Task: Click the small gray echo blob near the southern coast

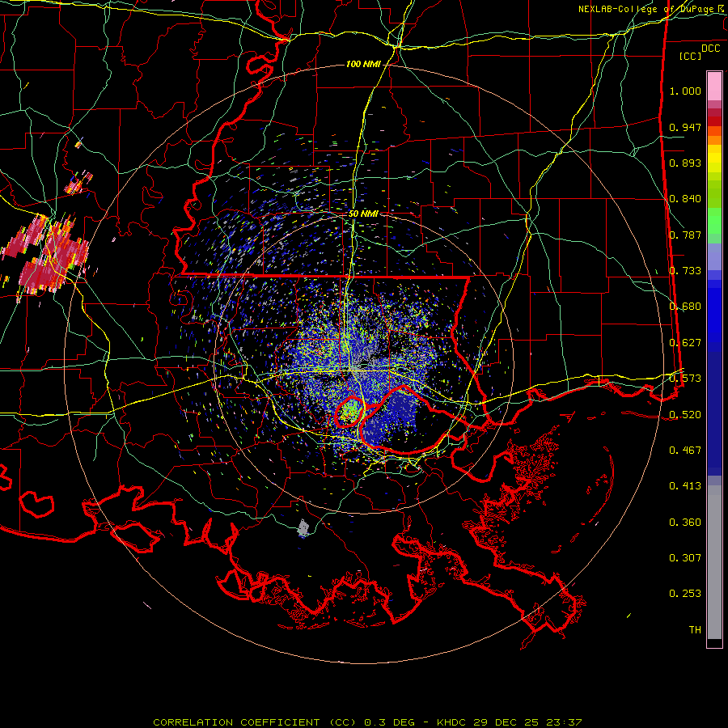Action: 303,527
